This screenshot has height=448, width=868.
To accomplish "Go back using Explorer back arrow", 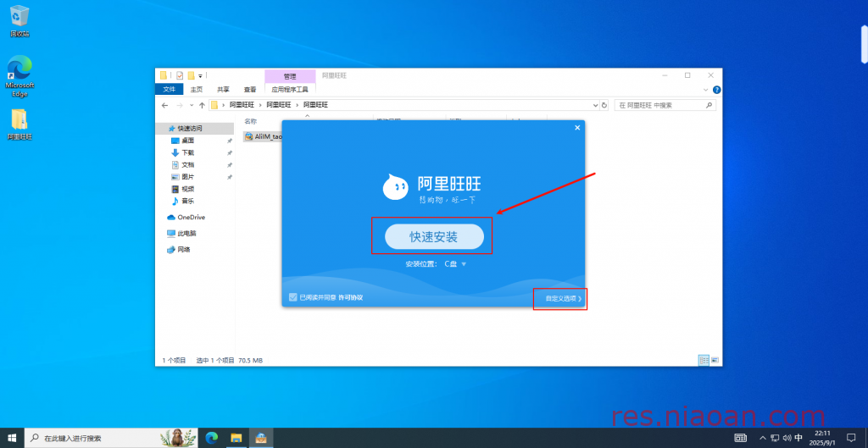I will [164, 104].
